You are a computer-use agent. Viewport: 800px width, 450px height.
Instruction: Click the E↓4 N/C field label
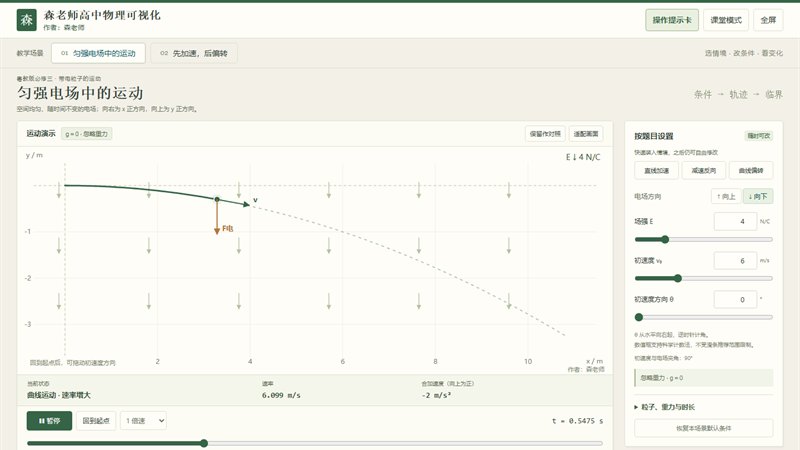pos(583,157)
